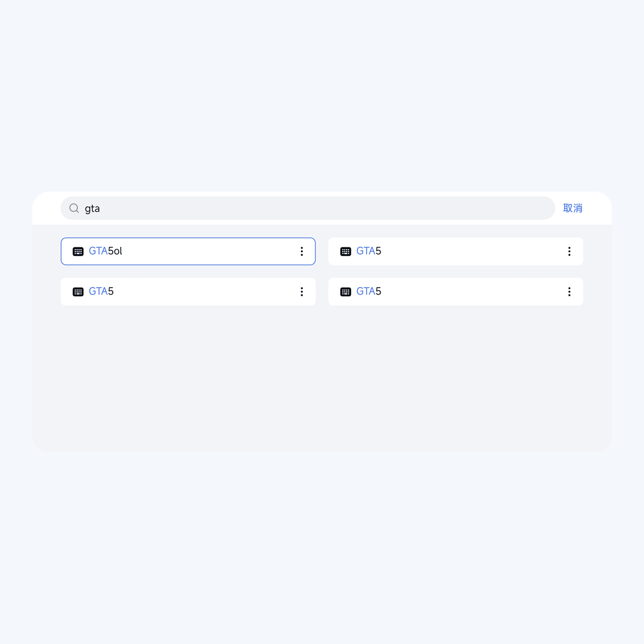Select the top-right GTA5 result name
The height and width of the screenshot is (644, 644).
(369, 251)
